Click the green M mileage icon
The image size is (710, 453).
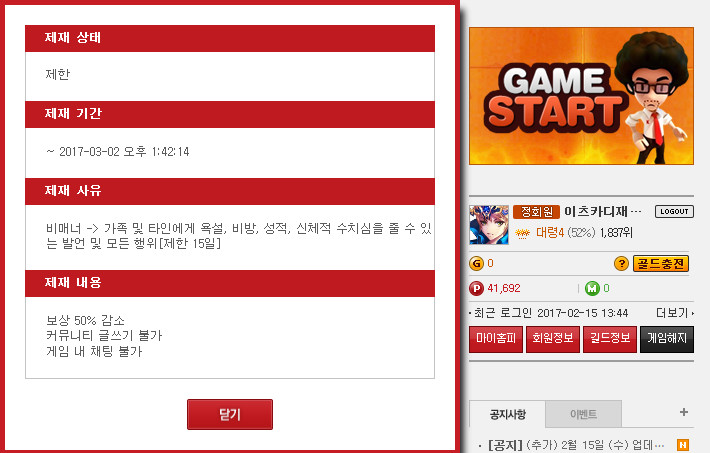pos(592,288)
